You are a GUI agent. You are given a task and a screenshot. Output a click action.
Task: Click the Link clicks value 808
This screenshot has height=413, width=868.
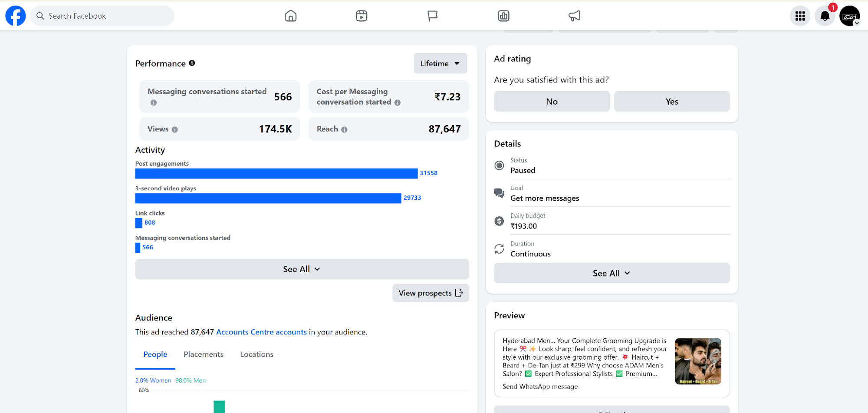150,222
